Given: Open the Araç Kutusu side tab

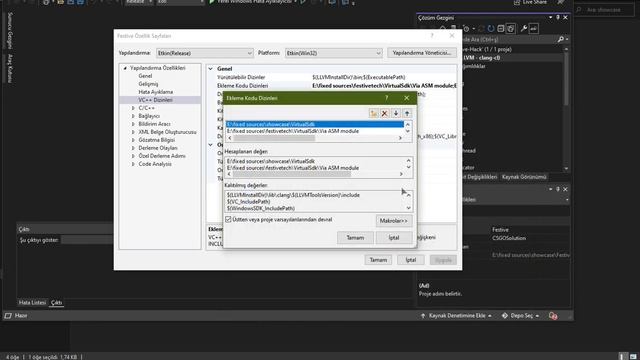Looking at the screenshot, I should coord(10,68).
